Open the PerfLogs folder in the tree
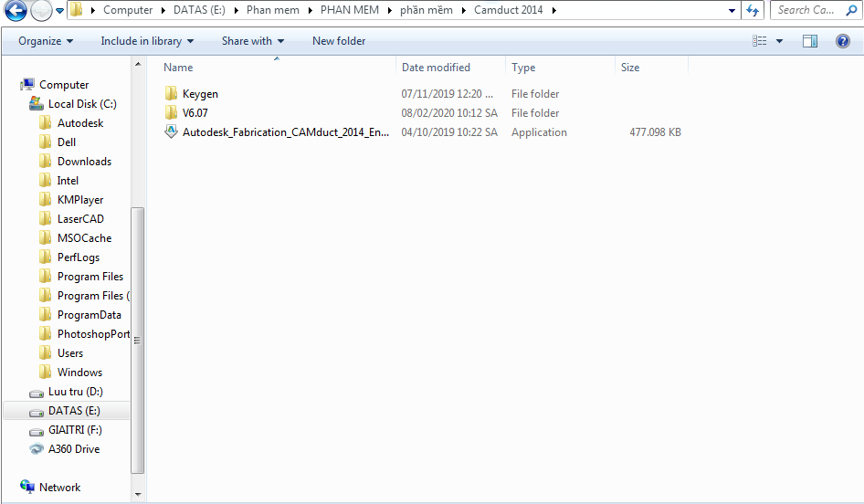This screenshot has width=864, height=504. tap(79, 257)
